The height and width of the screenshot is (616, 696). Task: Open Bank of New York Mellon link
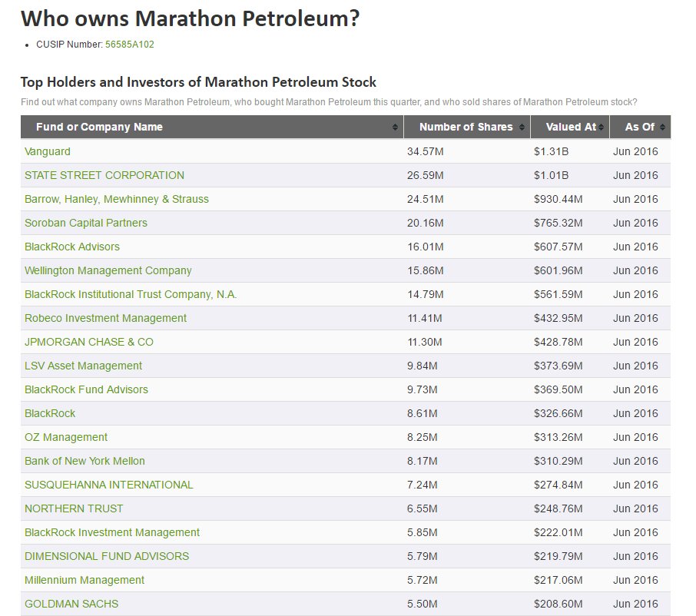(85, 461)
